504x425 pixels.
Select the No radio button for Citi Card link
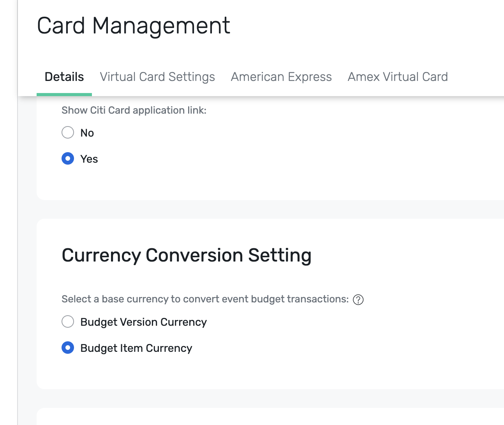(x=68, y=132)
